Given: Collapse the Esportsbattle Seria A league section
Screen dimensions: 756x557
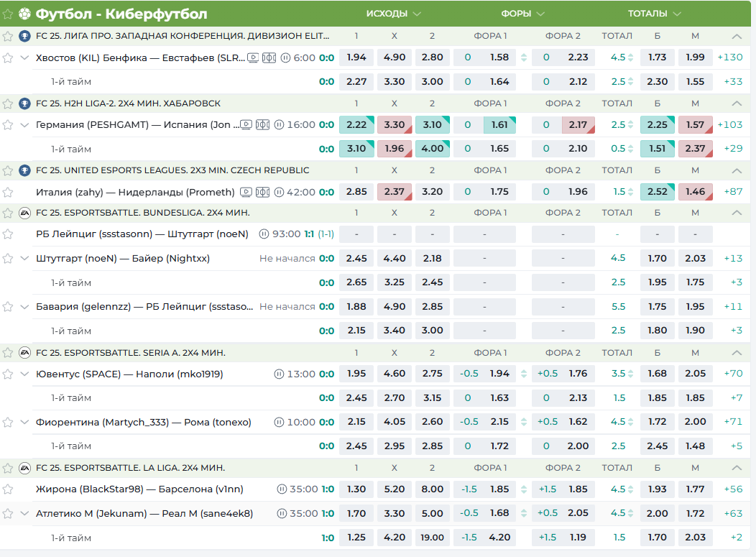Looking at the screenshot, I should (736, 353).
